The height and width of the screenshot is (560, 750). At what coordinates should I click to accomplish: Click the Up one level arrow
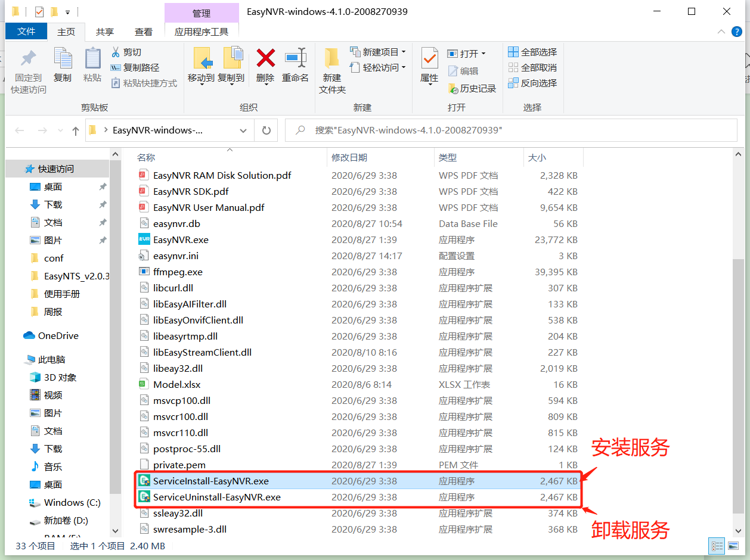pos(75,131)
